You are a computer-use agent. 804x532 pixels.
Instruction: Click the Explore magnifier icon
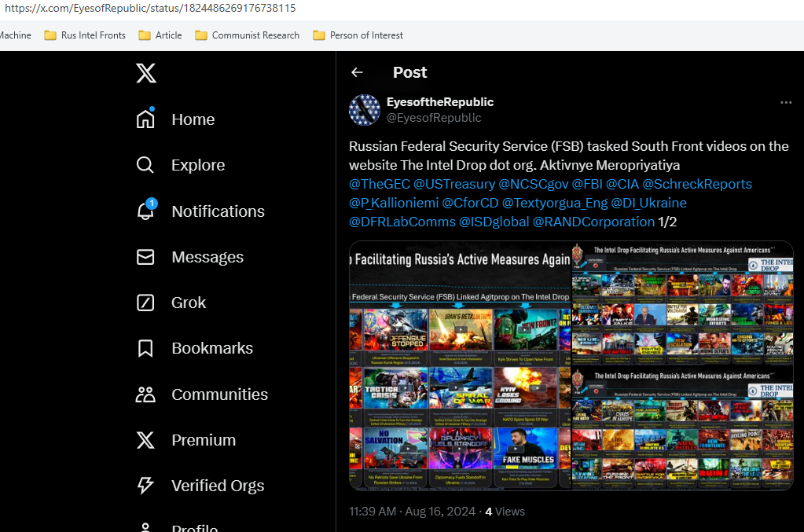[x=145, y=165]
